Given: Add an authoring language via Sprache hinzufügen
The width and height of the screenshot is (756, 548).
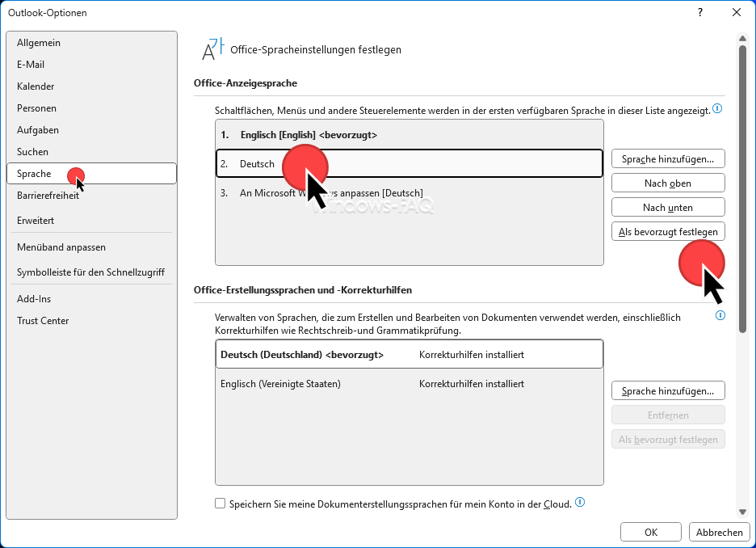Looking at the screenshot, I should [x=667, y=391].
